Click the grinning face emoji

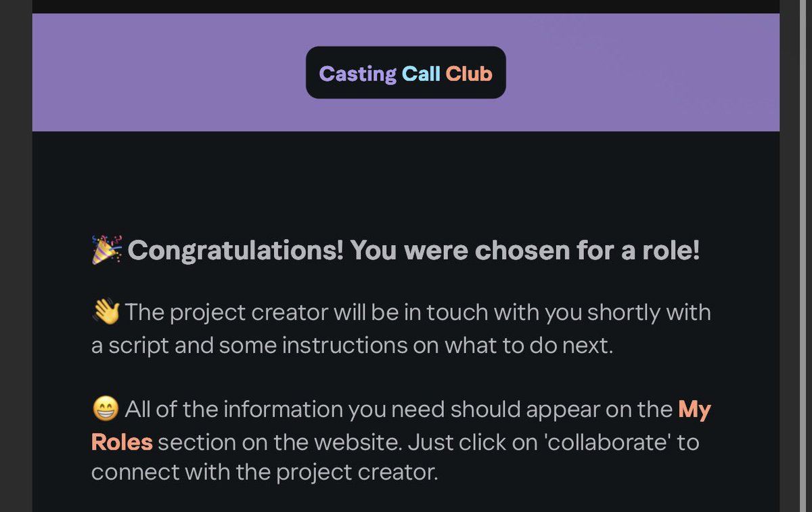[x=106, y=410]
